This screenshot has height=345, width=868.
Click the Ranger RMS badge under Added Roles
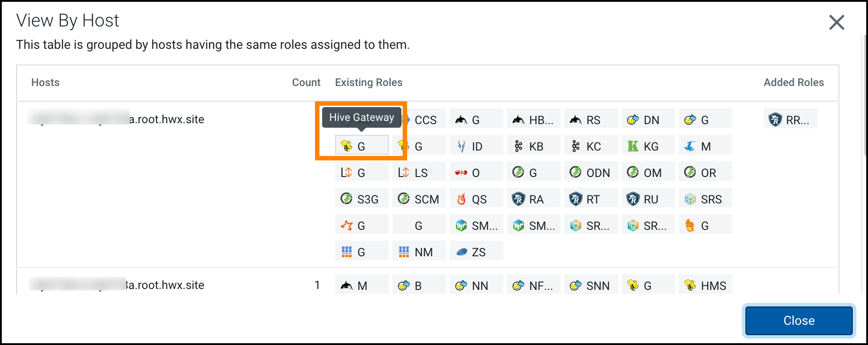[790, 119]
